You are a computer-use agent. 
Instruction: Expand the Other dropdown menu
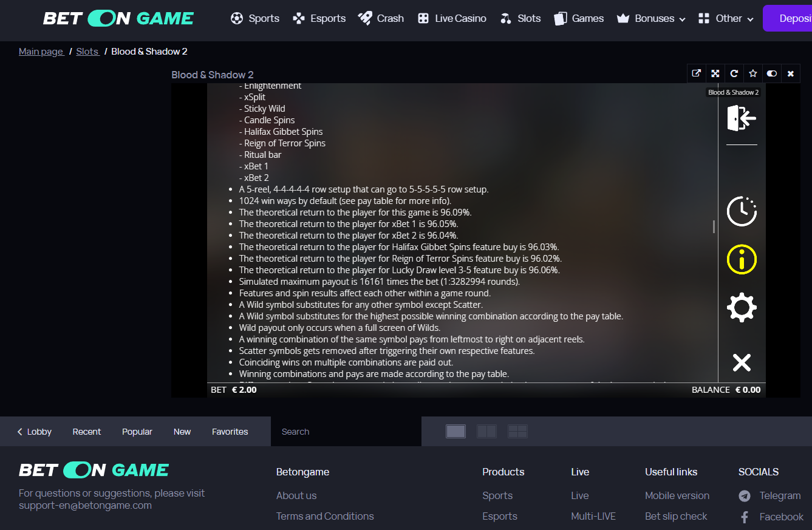coord(726,18)
